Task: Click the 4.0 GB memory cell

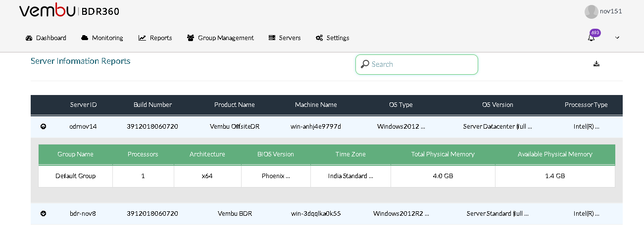Action: (443, 176)
